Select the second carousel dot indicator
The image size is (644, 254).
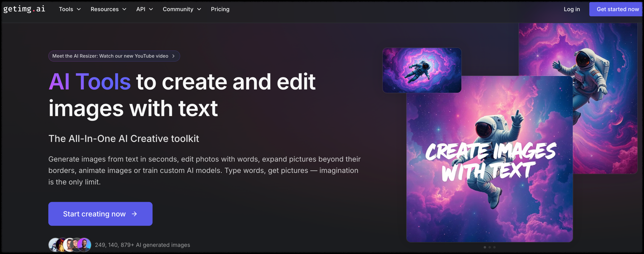489,247
